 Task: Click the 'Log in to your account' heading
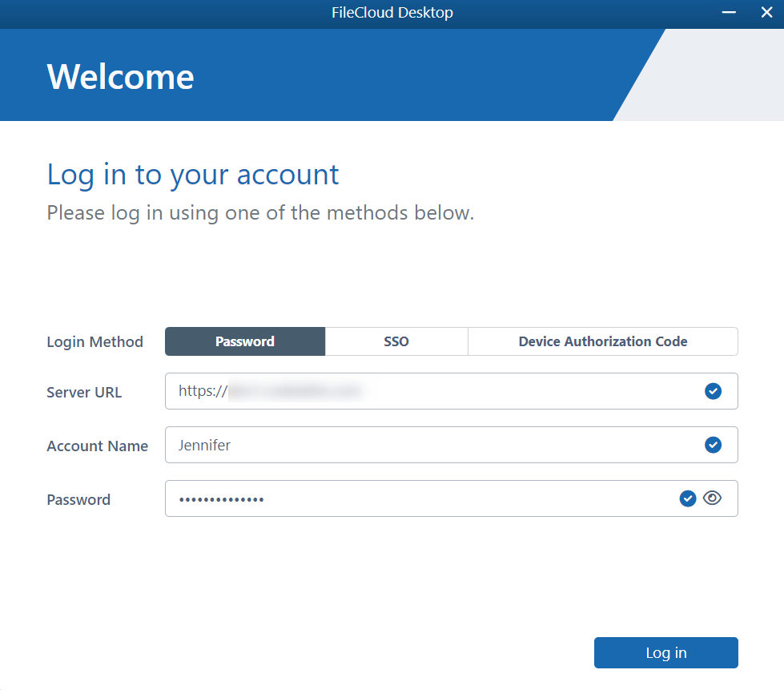pos(193,175)
